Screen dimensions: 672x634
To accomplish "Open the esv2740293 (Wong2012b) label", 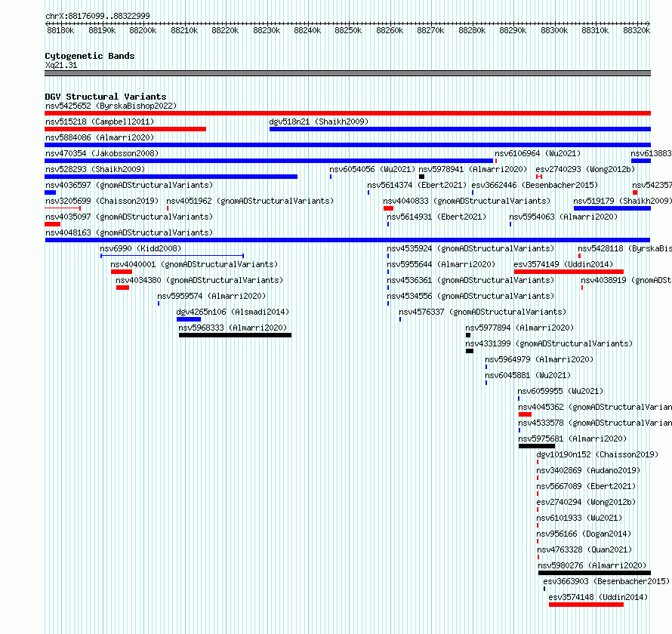I will pyautogui.click(x=585, y=169).
